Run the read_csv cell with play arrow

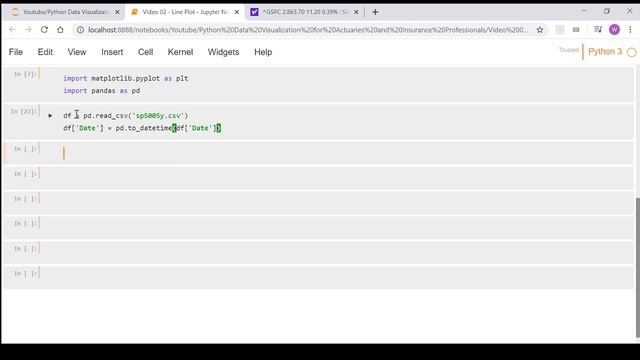tap(50, 116)
